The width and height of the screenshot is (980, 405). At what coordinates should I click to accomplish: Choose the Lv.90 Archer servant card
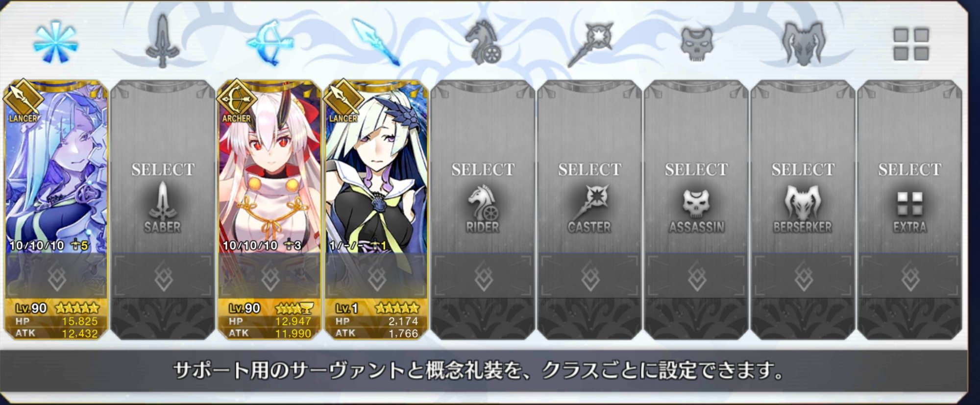(269, 167)
